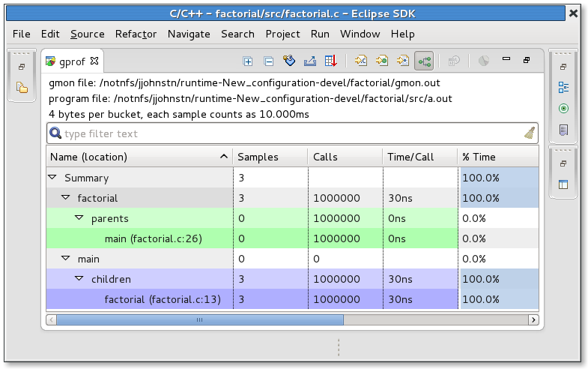Select the sample-per-file (C file arrow) view icon
588x369 pixels.
[x=361, y=61]
